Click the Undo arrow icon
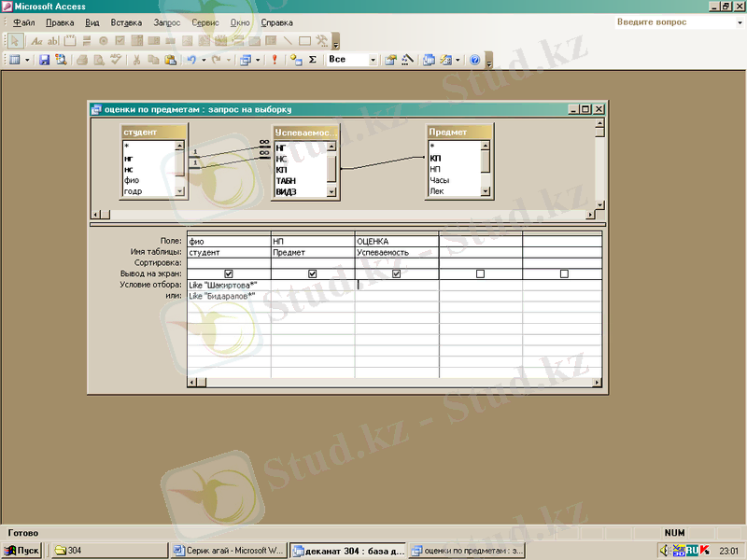The height and width of the screenshot is (560, 747). click(x=190, y=60)
